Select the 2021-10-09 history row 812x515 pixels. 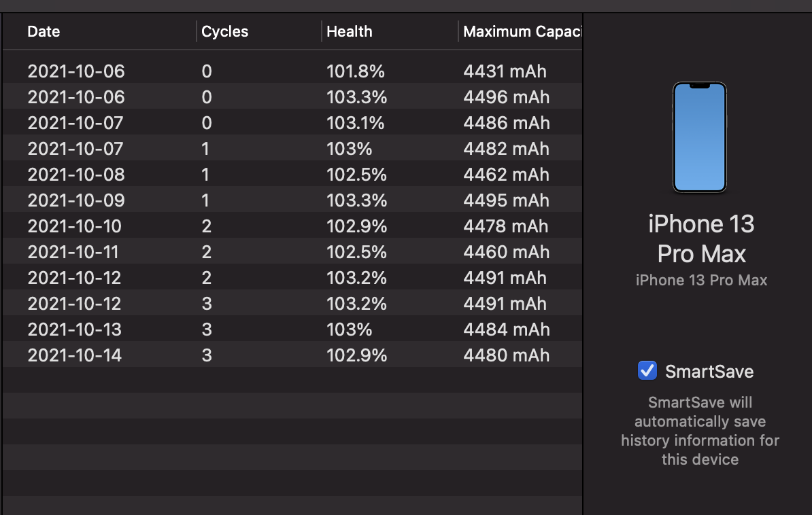(76, 200)
